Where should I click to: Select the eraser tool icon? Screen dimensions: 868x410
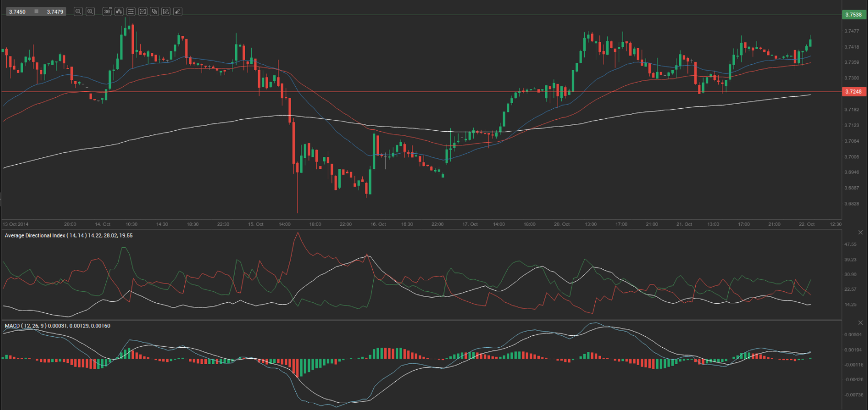[x=178, y=12]
